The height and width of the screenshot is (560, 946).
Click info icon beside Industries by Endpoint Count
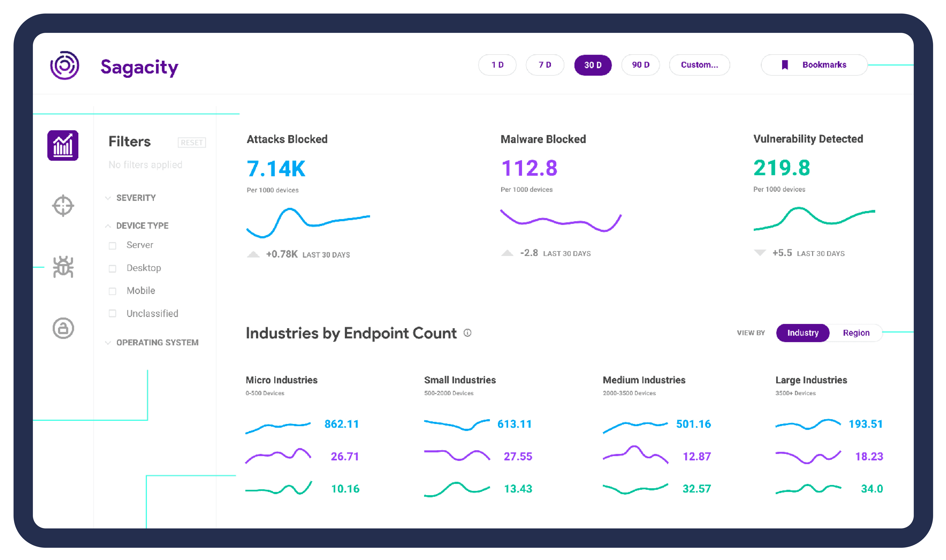(467, 333)
